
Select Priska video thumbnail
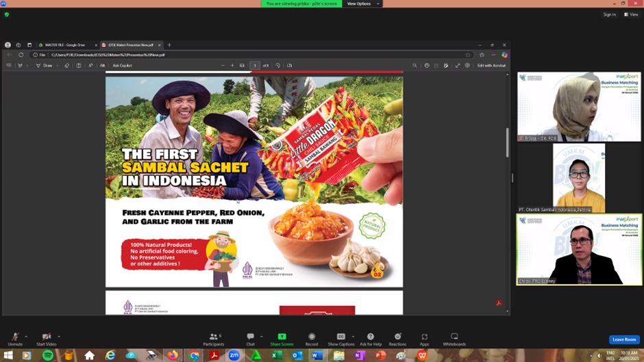click(579, 107)
